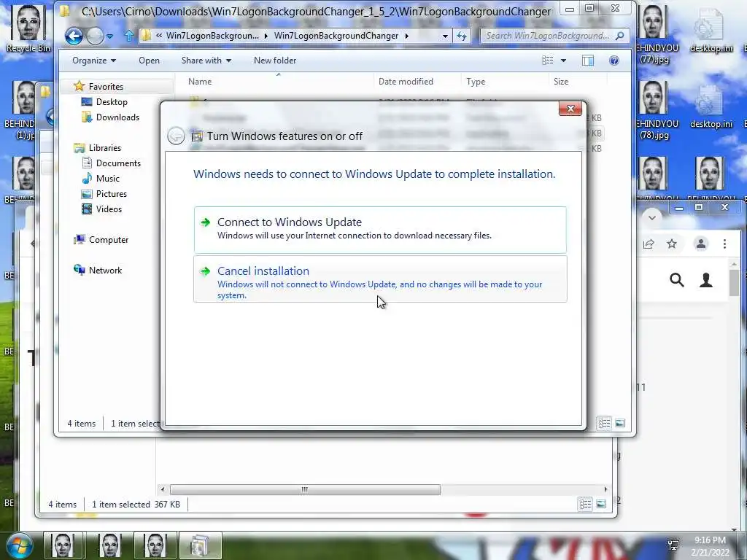Open the Start menu orb
This screenshot has width=747, height=560.
19,546
